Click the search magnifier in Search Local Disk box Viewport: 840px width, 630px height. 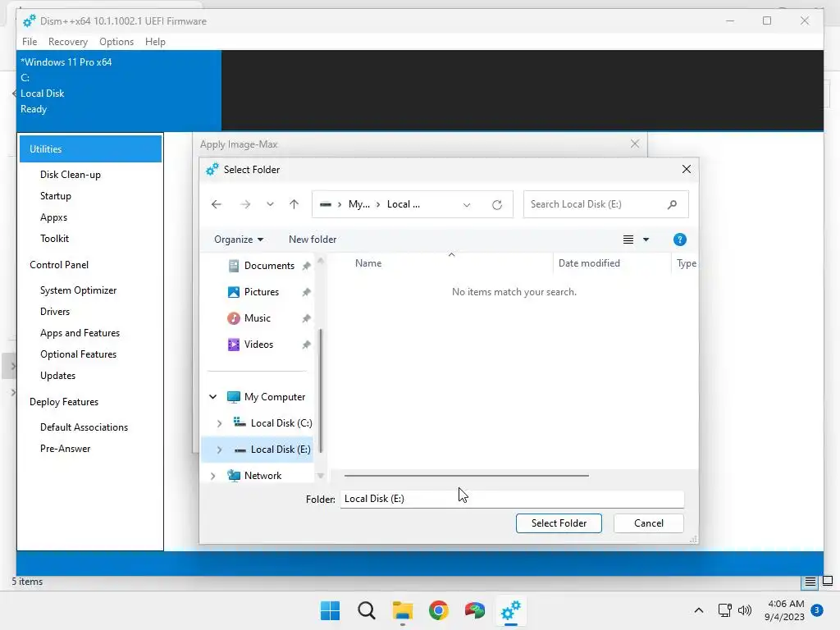click(x=673, y=204)
